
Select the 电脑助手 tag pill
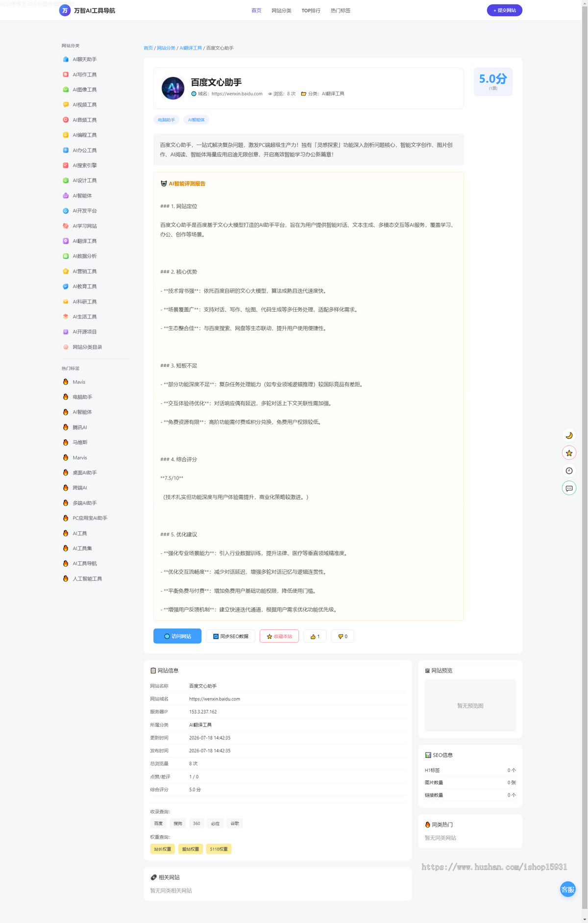tap(166, 120)
